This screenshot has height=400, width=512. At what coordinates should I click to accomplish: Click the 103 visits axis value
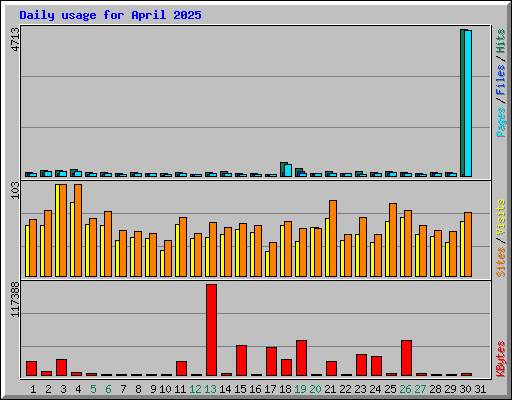click(x=15, y=191)
